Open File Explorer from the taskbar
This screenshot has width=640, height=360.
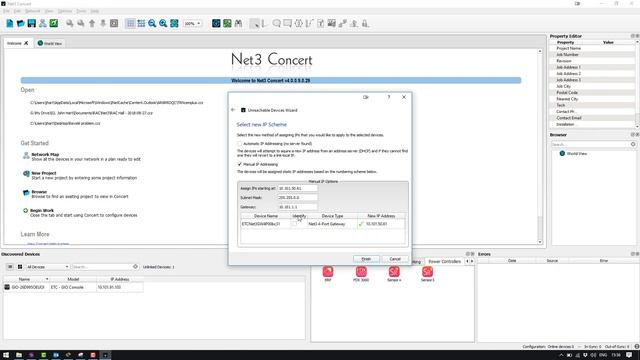tap(19, 355)
